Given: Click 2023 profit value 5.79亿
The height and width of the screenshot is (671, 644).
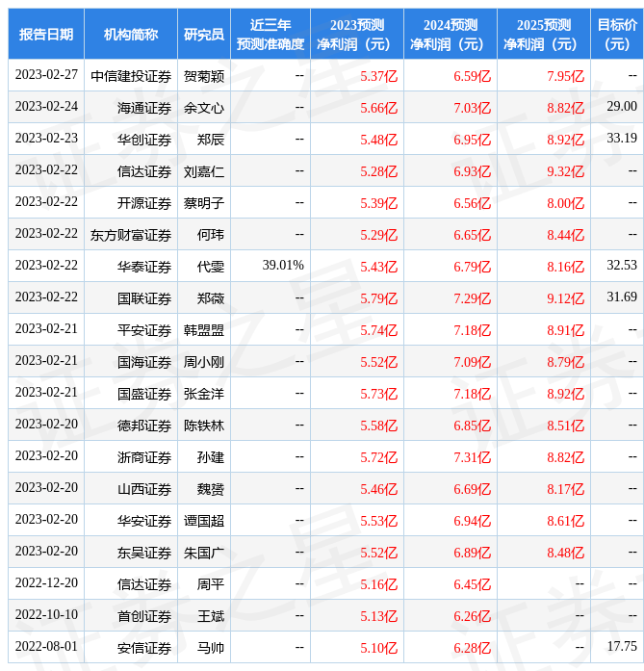Looking at the screenshot, I should [378, 297].
